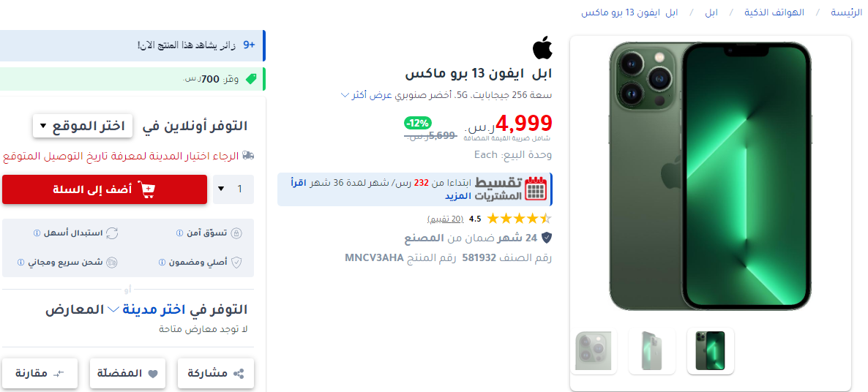Open the quantity dropdown showing 1
This screenshot has width=868, height=392.
point(233,189)
